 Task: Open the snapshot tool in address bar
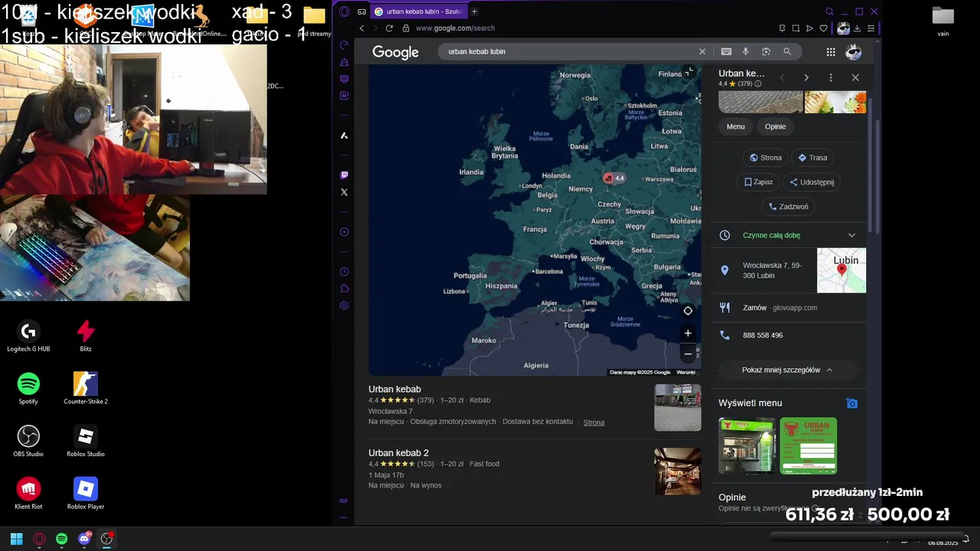coord(795,28)
